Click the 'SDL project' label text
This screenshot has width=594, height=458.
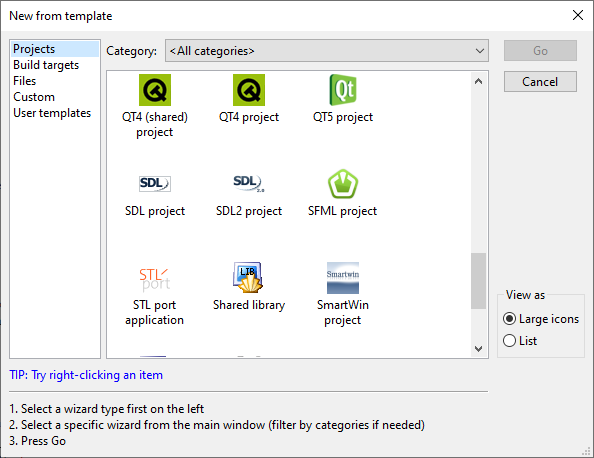click(x=155, y=211)
